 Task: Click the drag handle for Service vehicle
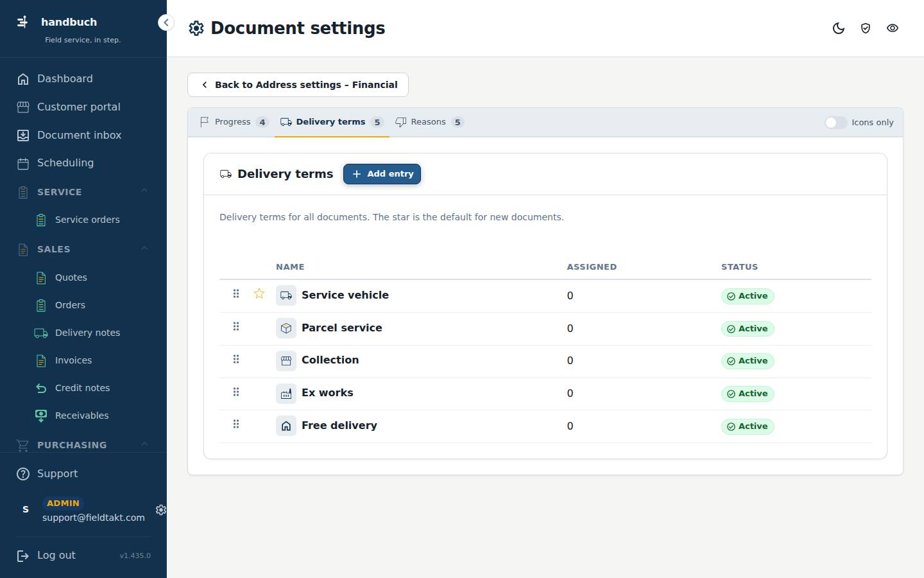tap(236, 293)
